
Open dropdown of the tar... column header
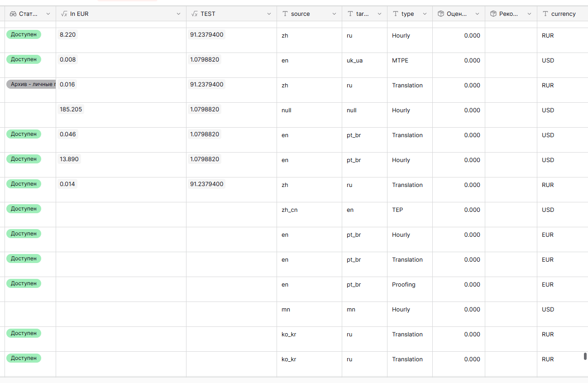pos(379,14)
